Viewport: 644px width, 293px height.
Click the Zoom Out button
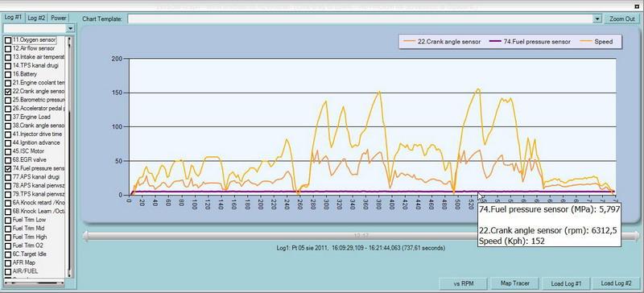click(x=621, y=19)
